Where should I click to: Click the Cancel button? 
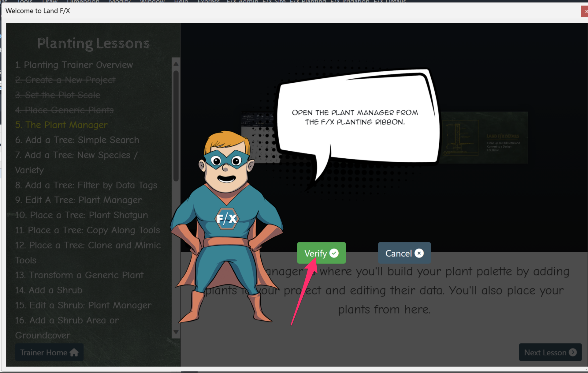pyautogui.click(x=404, y=253)
